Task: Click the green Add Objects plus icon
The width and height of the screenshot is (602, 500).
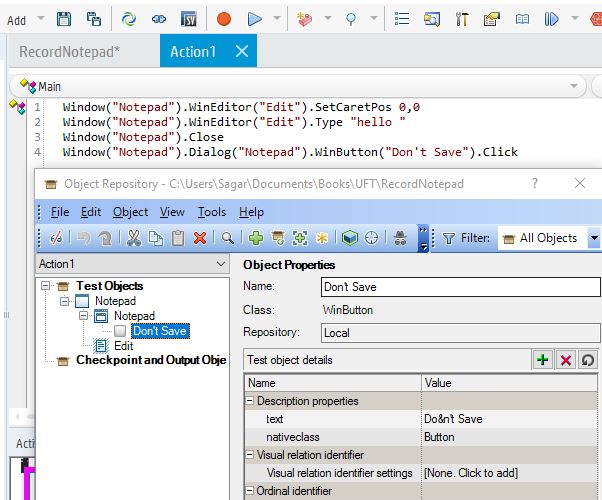Action: pos(256,238)
